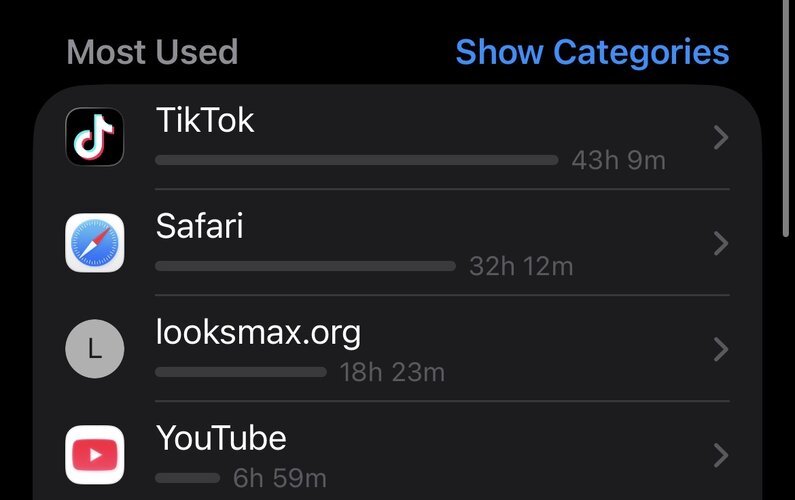Viewport: 795px width, 500px height.
Task: Open the looksmax.org entry label
Action: [x=258, y=332]
